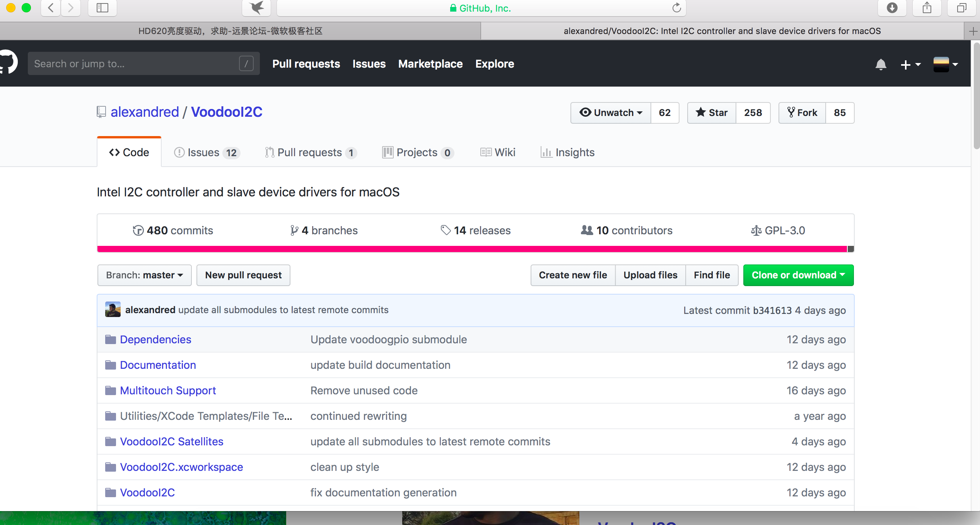Toggle the Safari sidebar
Image resolution: width=980 pixels, height=525 pixels.
tap(102, 8)
